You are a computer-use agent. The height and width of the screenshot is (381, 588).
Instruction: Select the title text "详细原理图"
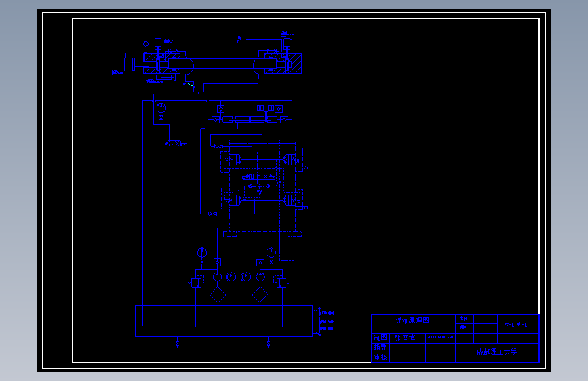[412, 320]
